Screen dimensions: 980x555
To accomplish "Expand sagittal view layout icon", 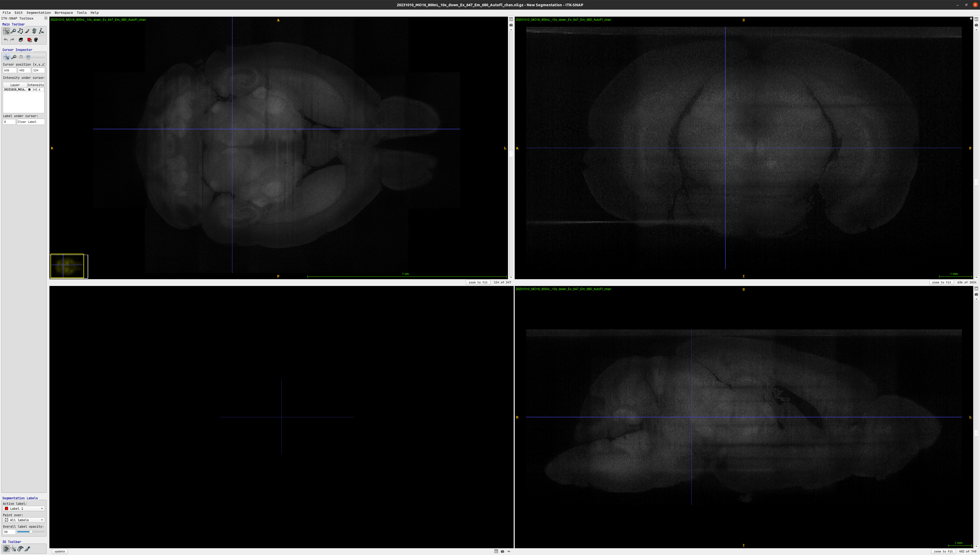I will (976, 20).
